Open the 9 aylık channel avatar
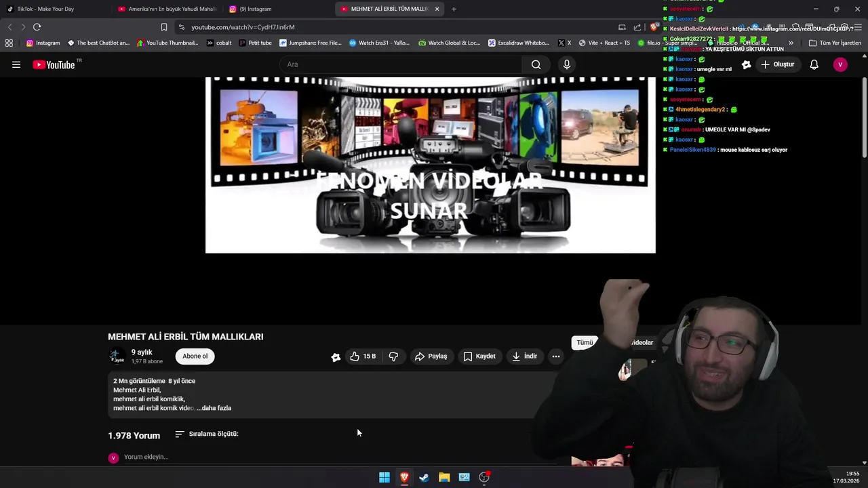 (x=117, y=356)
